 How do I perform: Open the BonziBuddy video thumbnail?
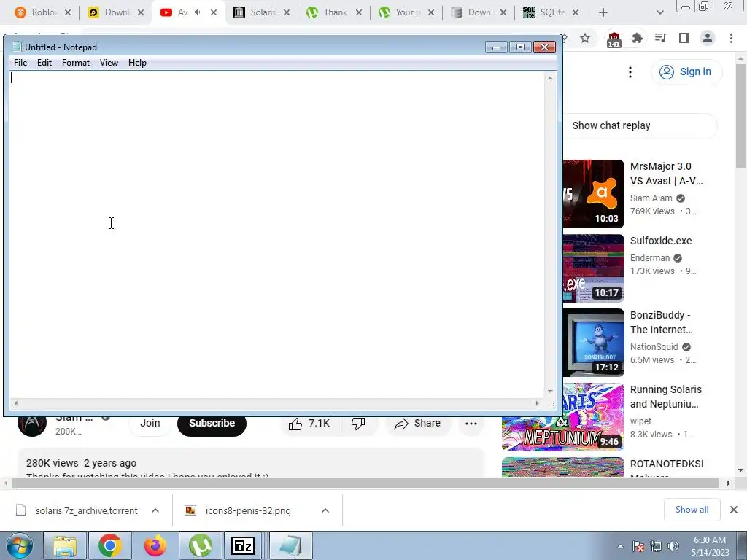[x=594, y=343]
